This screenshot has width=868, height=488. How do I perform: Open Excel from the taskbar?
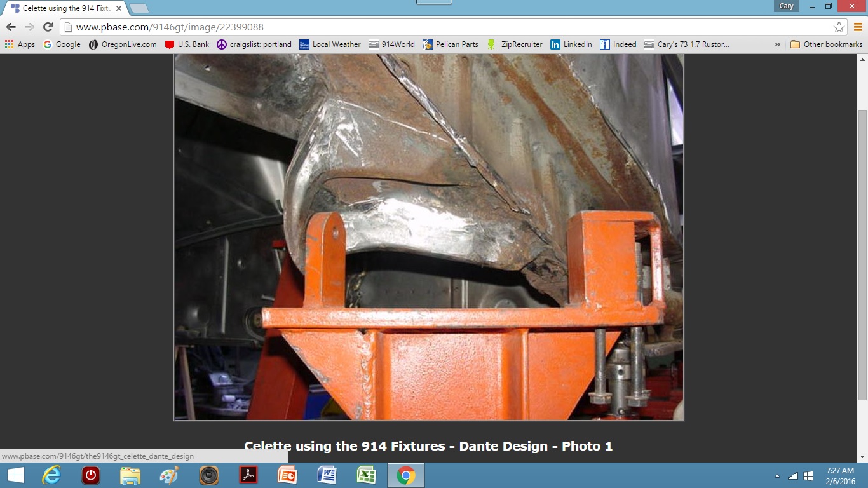tap(366, 475)
